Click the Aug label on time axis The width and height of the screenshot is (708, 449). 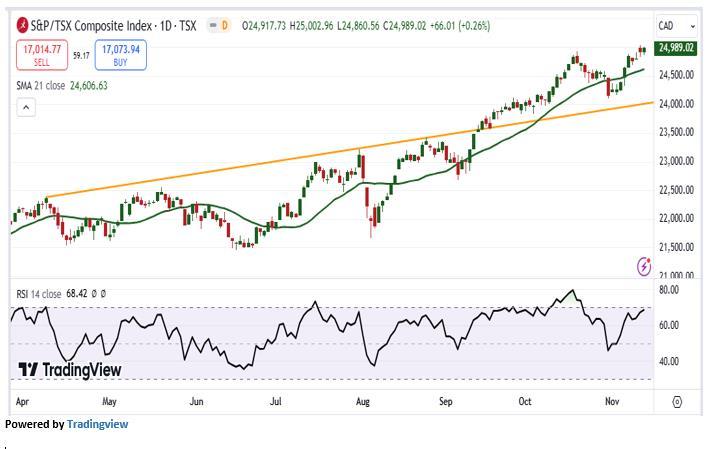363,401
